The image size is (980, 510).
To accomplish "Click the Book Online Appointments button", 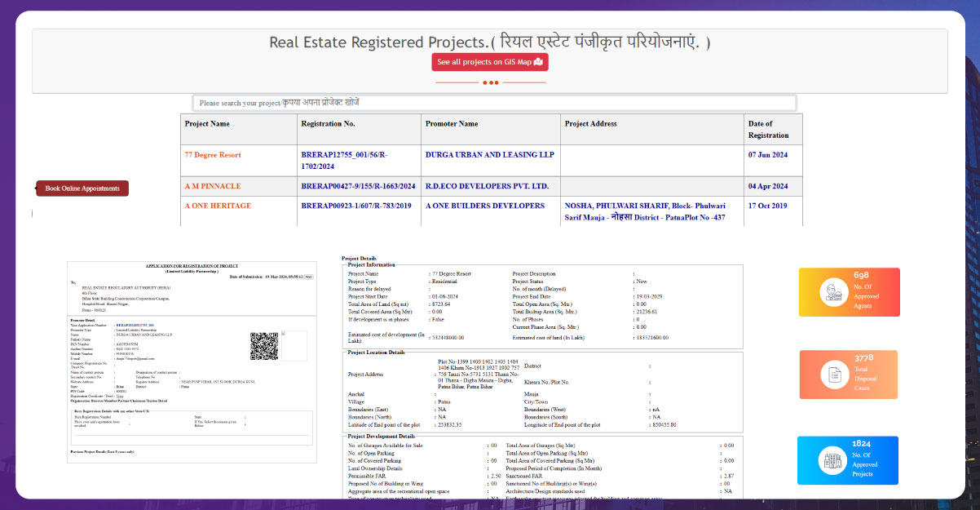I will tap(82, 188).
